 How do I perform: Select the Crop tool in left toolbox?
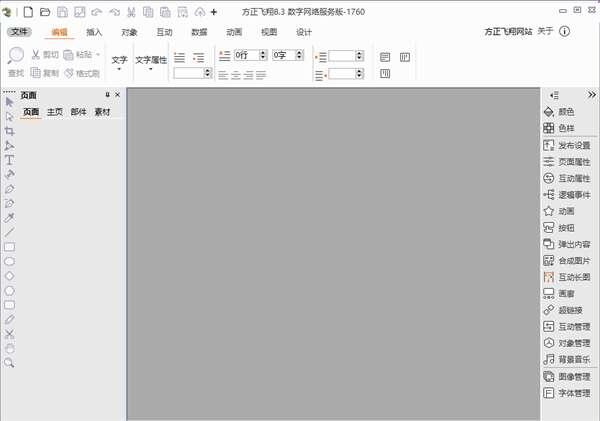point(10,131)
